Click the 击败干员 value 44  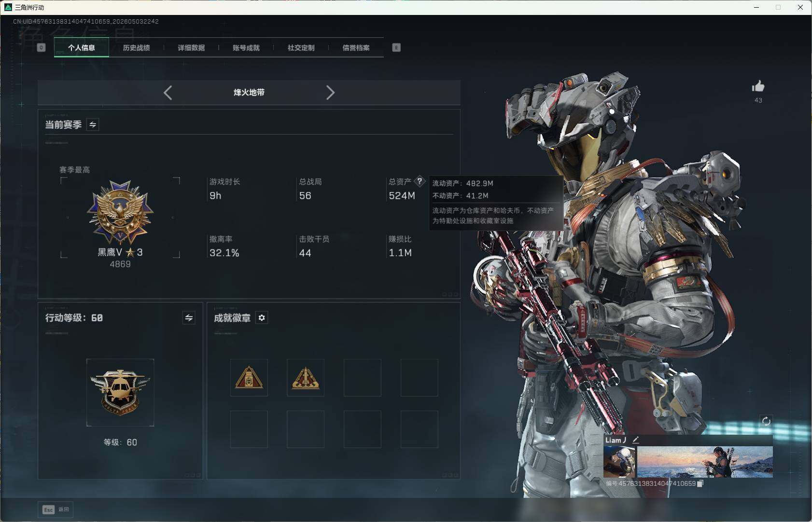coord(305,253)
